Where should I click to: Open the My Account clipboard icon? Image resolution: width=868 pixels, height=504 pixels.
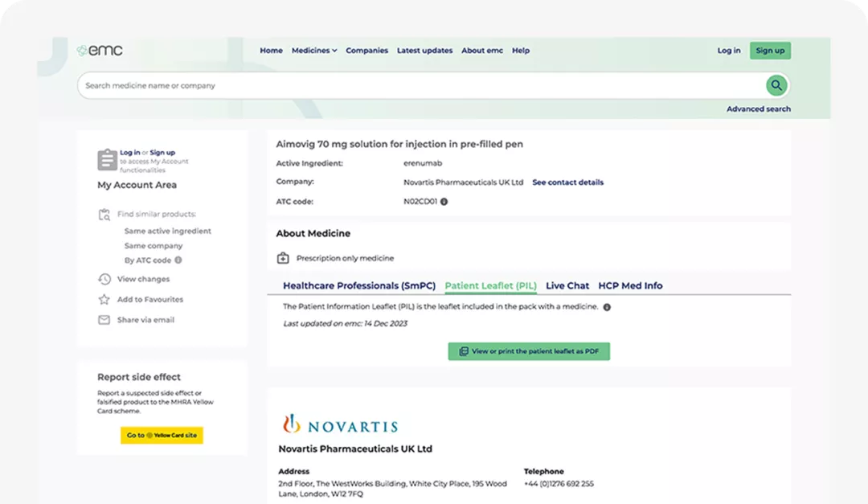click(x=107, y=159)
